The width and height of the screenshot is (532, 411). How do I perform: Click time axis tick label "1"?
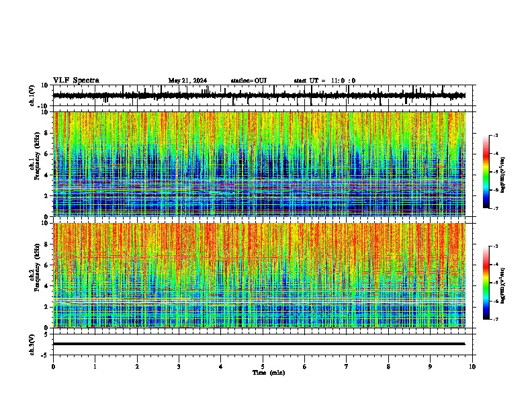click(x=95, y=367)
